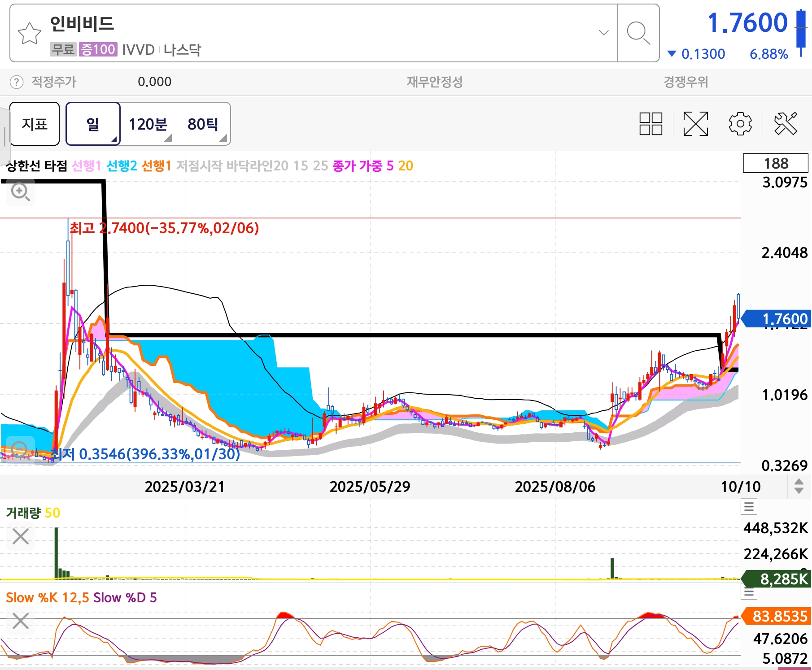Click the date axis up-down stepper
Screen dimensions: 812x670
point(799,486)
